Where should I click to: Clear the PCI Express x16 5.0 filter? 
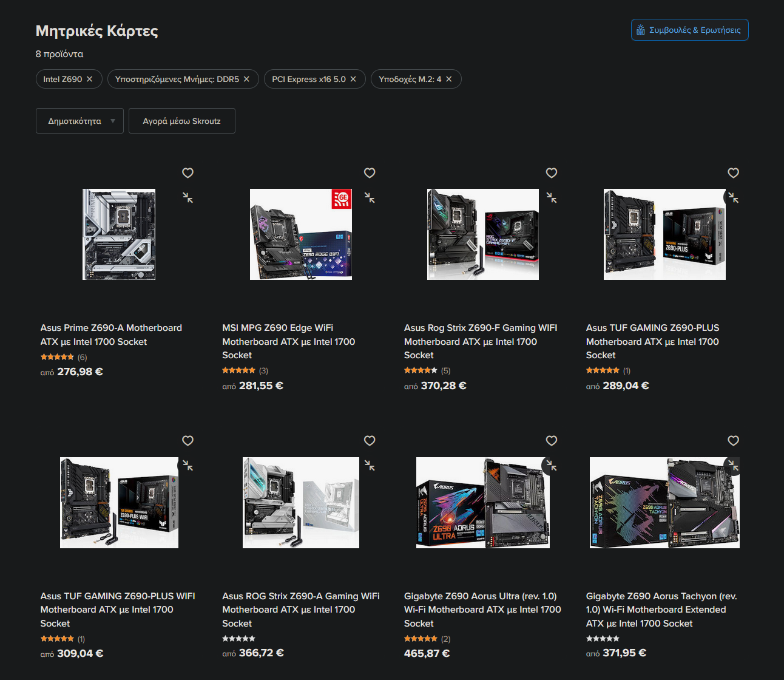coord(353,79)
